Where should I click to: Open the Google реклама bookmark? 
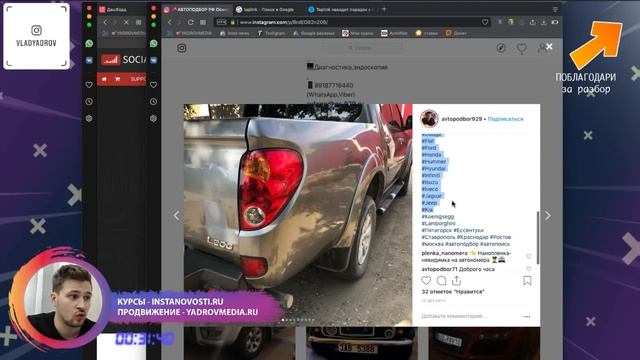(x=313, y=33)
